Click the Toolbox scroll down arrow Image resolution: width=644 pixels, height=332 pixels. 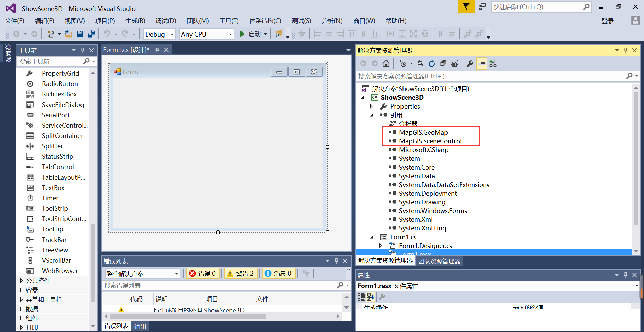click(x=93, y=326)
